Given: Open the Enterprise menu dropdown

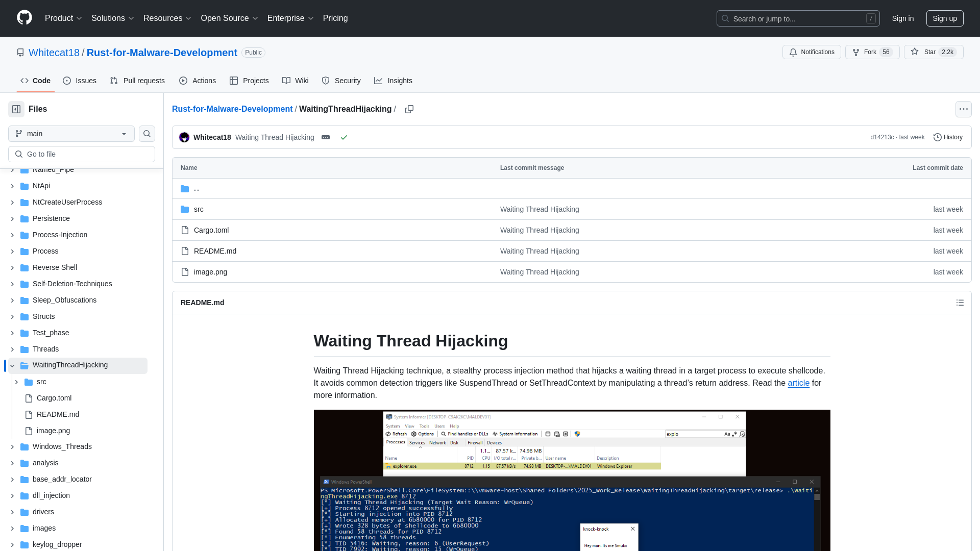Looking at the screenshot, I should coord(290,18).
